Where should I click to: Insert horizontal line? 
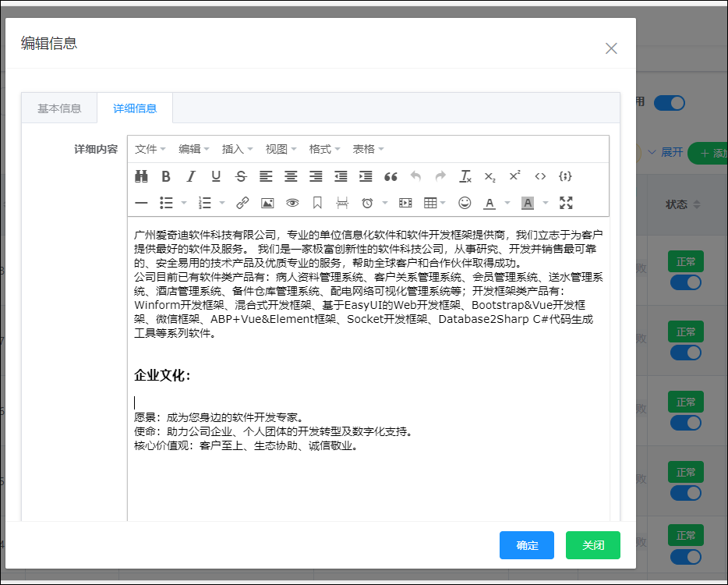(x=141, y=203)
